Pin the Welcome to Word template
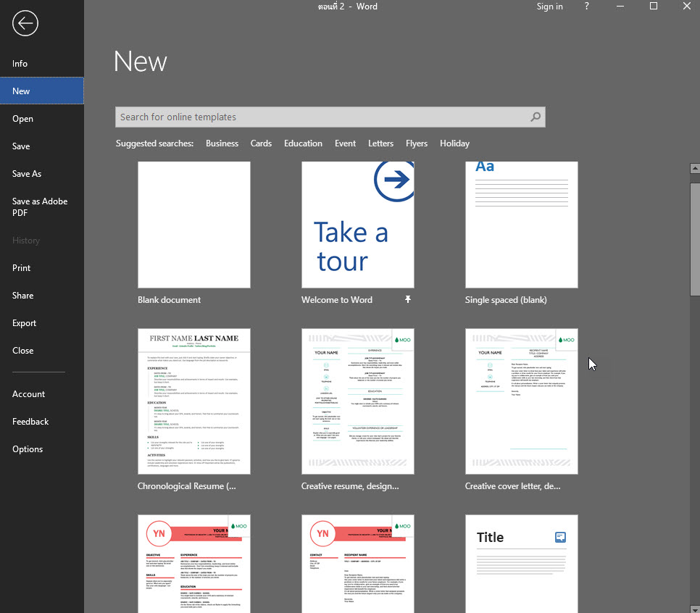700x613 pixels. [x=407, y=299]
